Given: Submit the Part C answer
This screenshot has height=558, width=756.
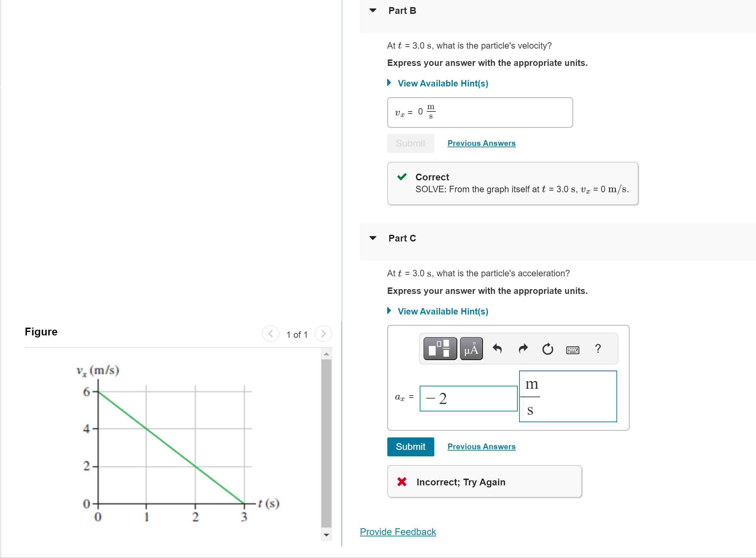Looking at the screenshot, I should pyautogui.click(x=410, y=447).
